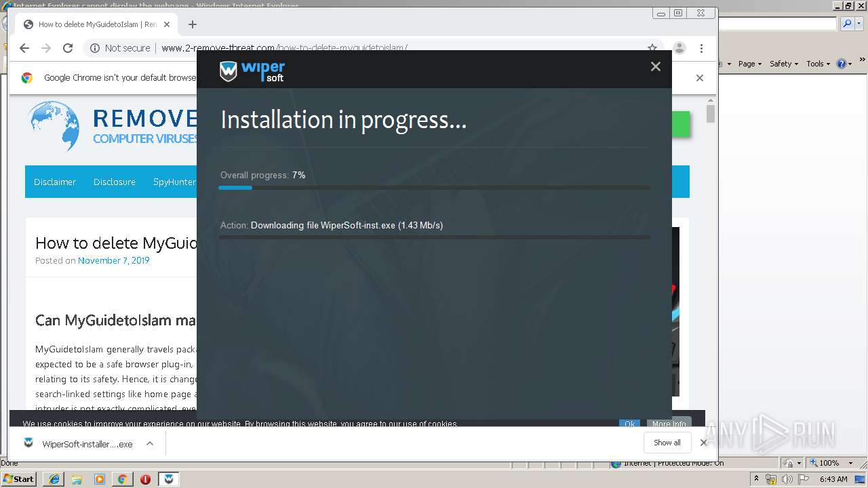868x488 pixels.
Task: Click the green button on the Remove site header
Action: click(x=681, y=124)
